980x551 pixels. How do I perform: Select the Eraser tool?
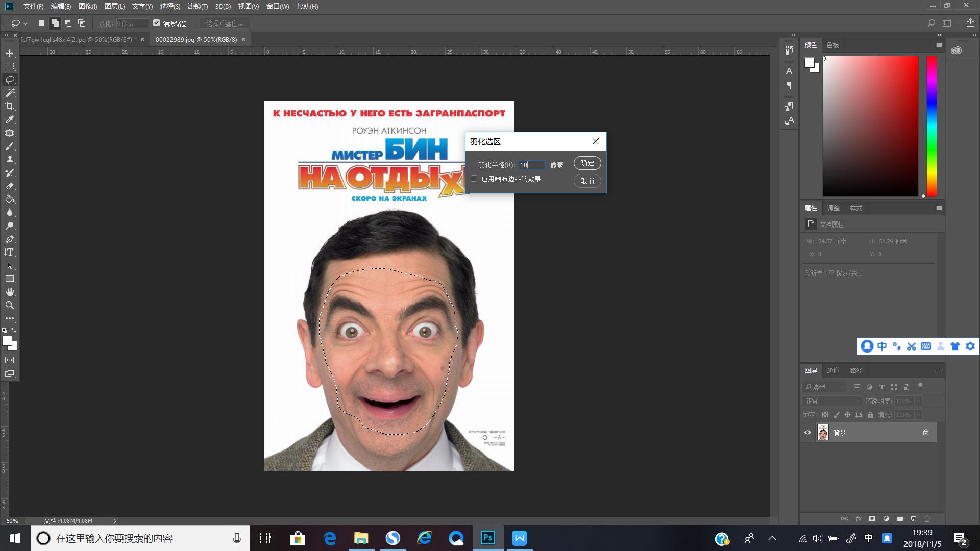pyautogui.click(x=10, y=186)
